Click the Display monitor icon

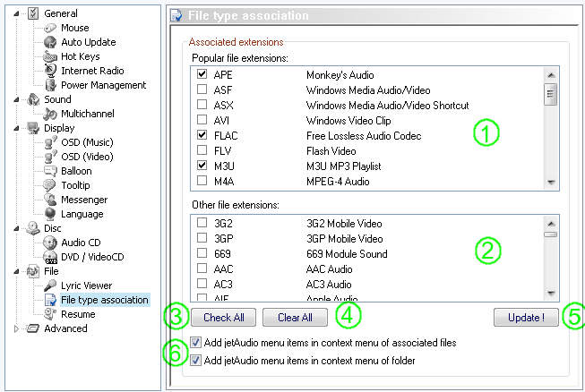pos(33,128)
